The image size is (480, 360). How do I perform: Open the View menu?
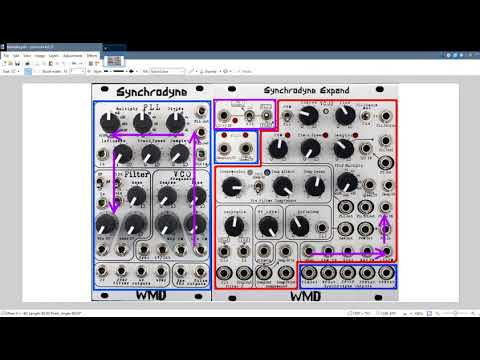tap(27, 56)
